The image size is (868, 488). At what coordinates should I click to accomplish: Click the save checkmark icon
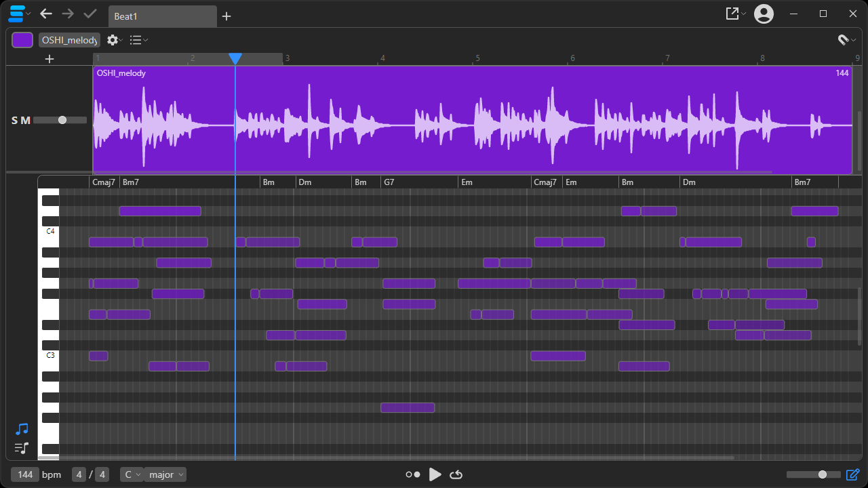click(x=90, y=14)
